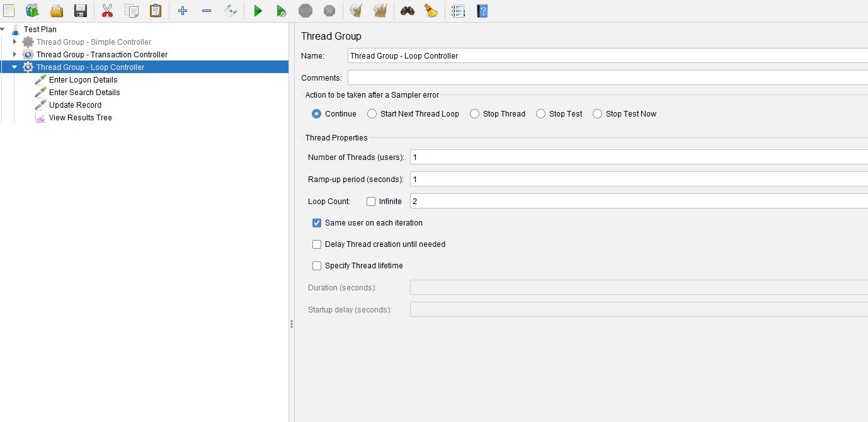
Task: Expand Thread Group - Simple Controller
Action: 15,42
